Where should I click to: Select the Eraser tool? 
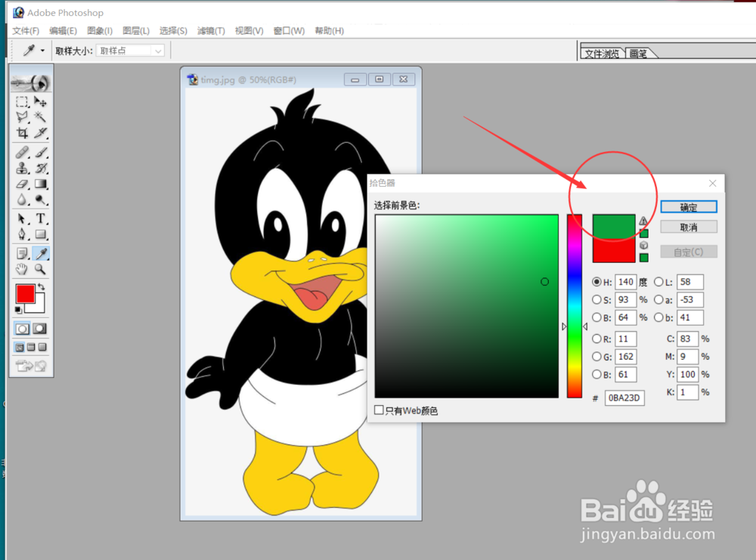22,184
